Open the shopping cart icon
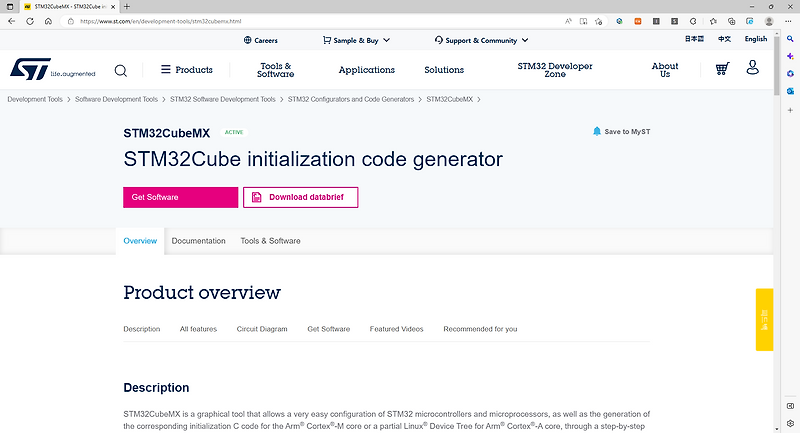Screen dimensions: 800x433 [722, 69]
